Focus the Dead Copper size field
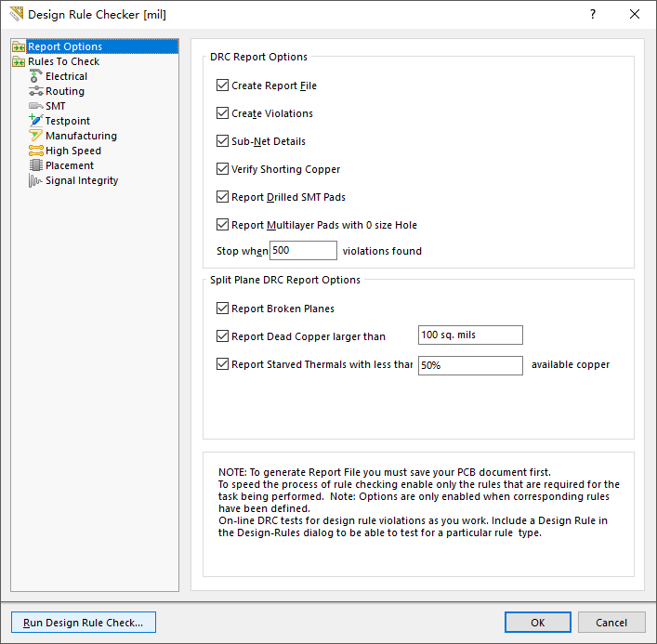 (470, 335)
